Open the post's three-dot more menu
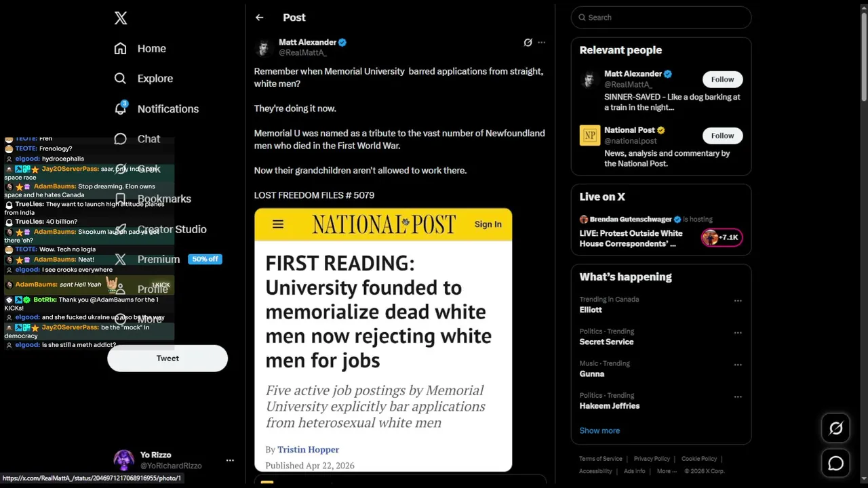Viewport: 868px width, 488px height. coord(541,43)
